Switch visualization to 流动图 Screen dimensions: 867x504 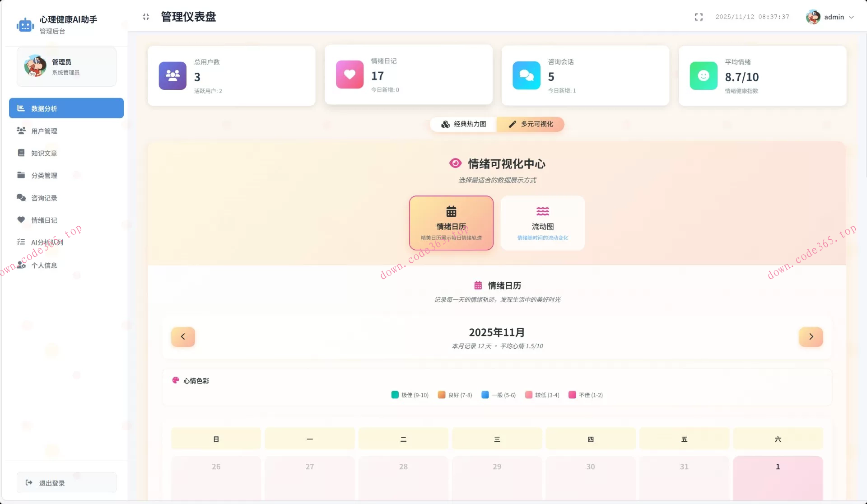[542, 223]
